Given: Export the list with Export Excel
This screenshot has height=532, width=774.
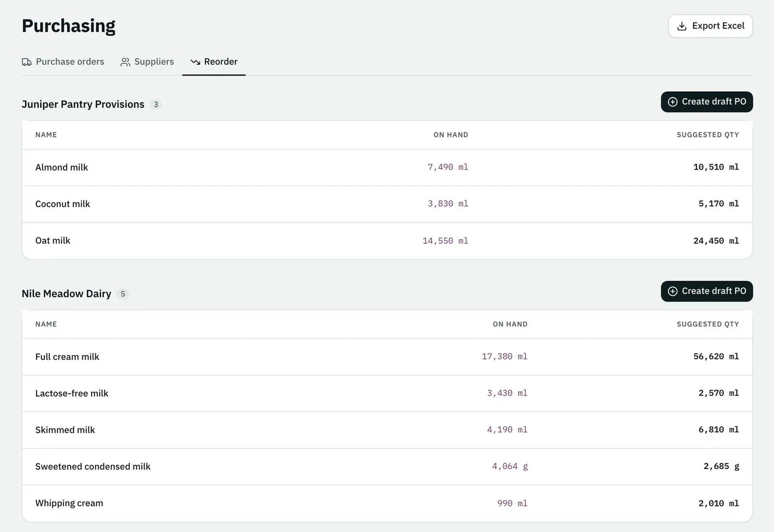Looking at the screenshot, I should tap(711, 26).
